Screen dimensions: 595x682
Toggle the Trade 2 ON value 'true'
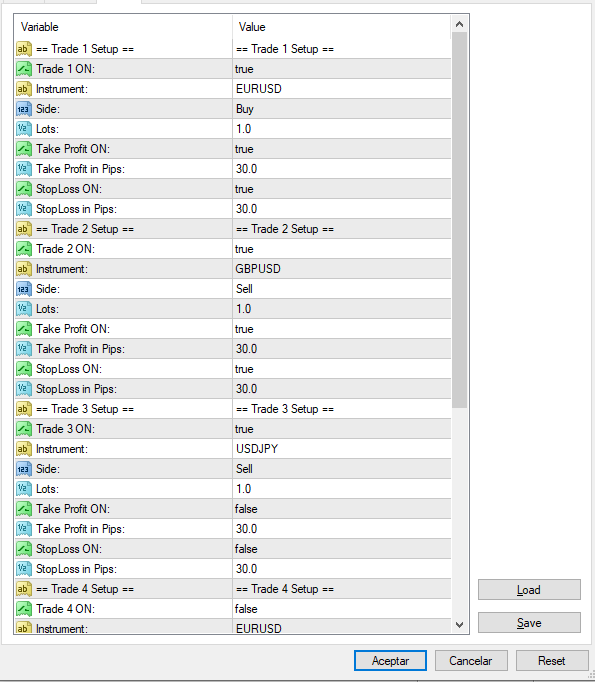[x=342, y=249]
